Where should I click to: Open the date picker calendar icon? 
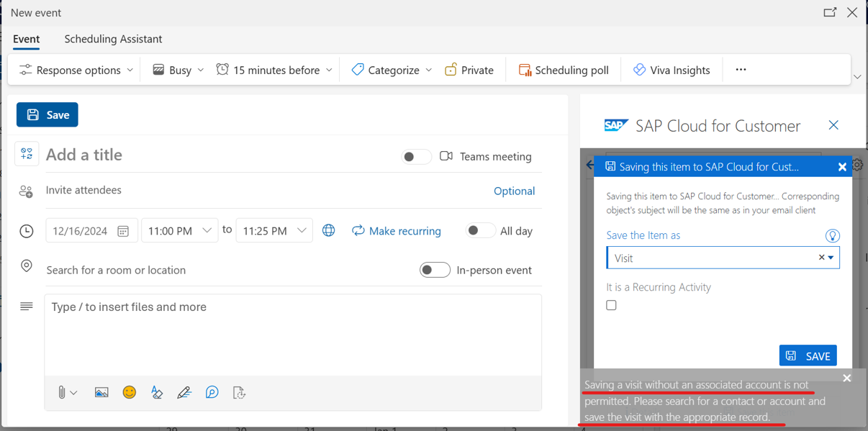click(x=123, y=231)
